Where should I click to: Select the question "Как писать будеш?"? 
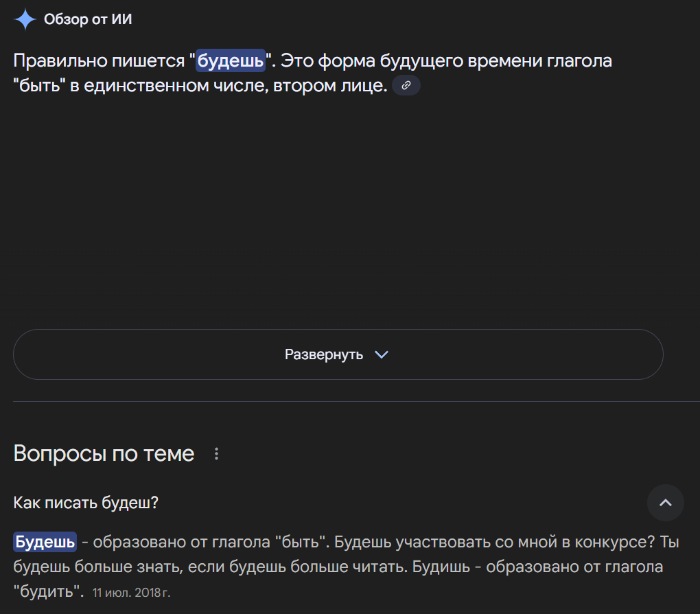pos(86,503)
